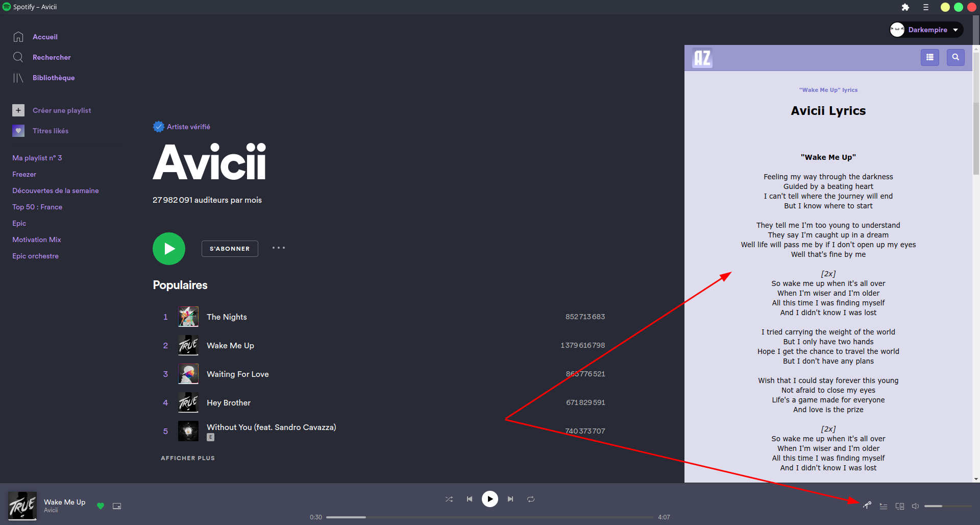Mute using the volume speaker icon

(x=916, y=506)
